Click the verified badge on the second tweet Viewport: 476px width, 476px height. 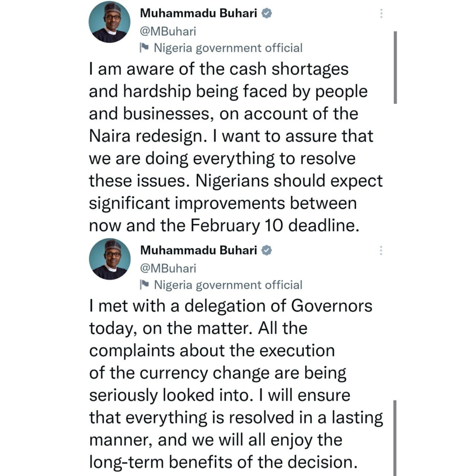(x=267, y=250)
